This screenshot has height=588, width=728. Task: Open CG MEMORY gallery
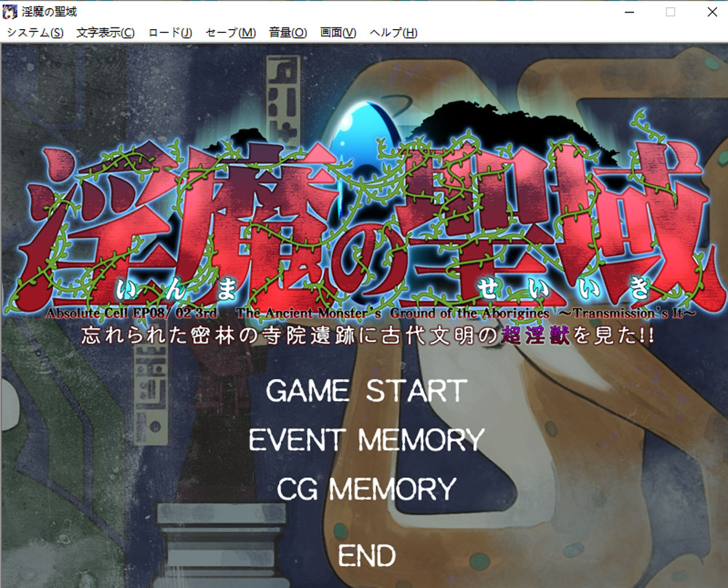click(x=367, y=489)
